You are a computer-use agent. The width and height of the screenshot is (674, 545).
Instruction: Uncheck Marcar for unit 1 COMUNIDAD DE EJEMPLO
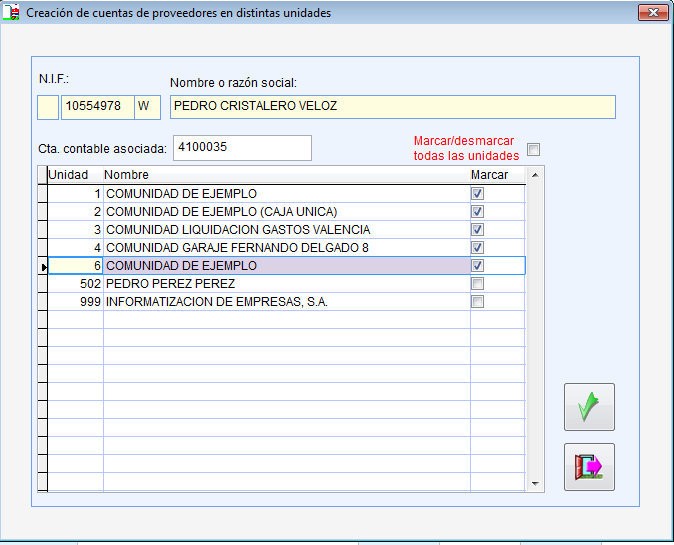[x=477, y=194]
